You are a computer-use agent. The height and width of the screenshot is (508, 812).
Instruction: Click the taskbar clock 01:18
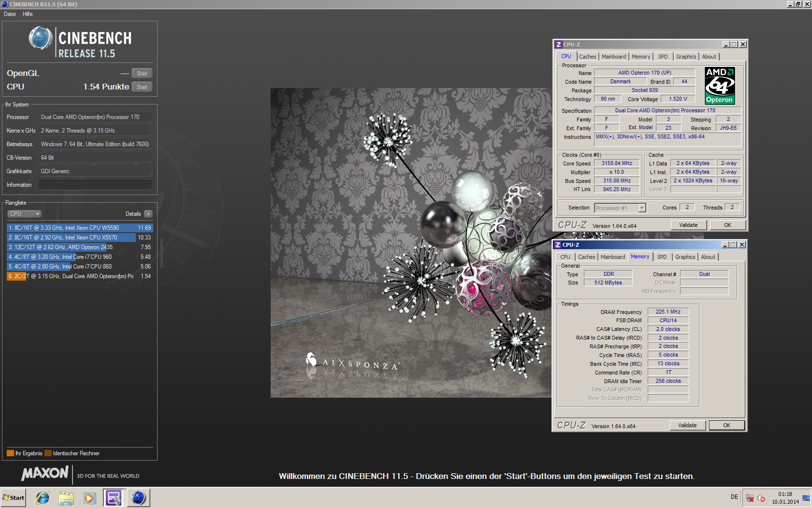[x=785, y=494]
